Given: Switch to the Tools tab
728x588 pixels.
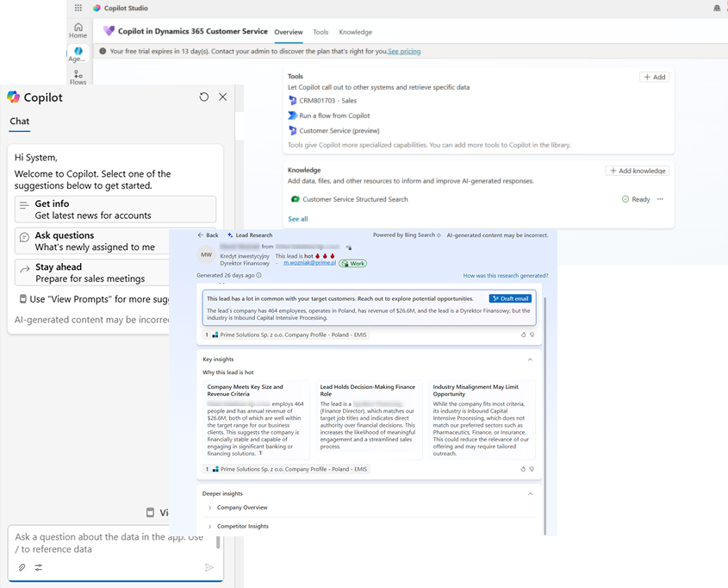Looking at the screenshot, I should (x=320, y=32).
